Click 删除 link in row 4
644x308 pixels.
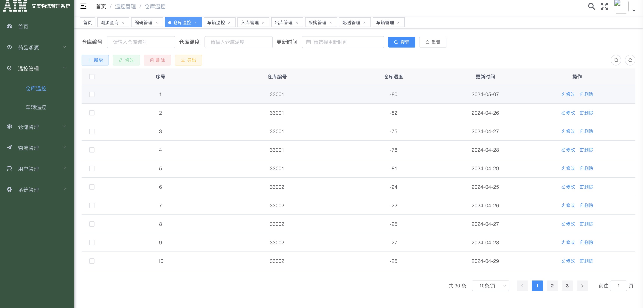(x=586, y=150)
